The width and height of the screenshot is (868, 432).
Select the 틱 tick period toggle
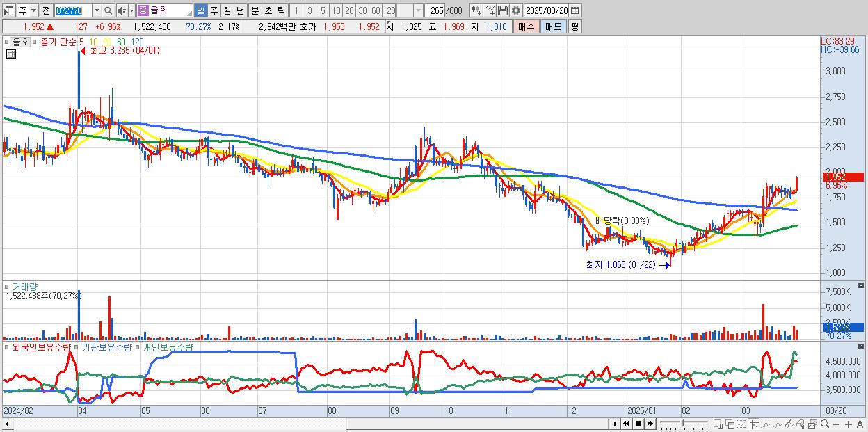click(x=280, y=10)
